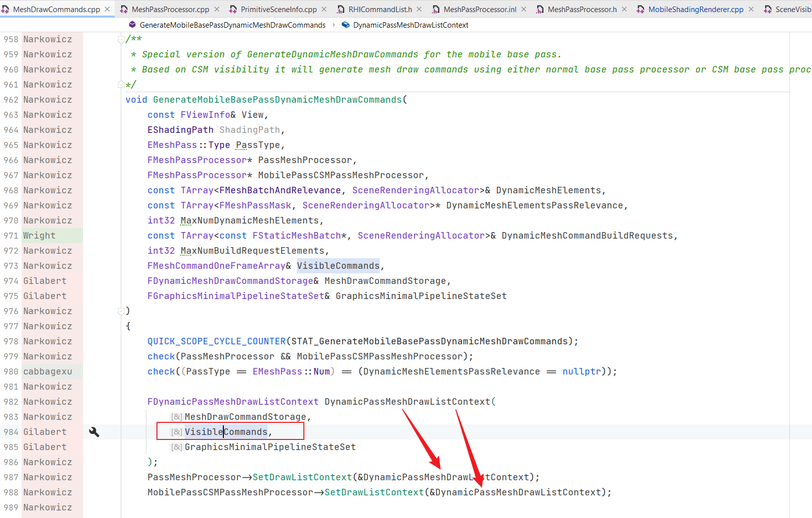
Task: Click the first SetDrawListContext call on line 987
Action: point(302,477)
